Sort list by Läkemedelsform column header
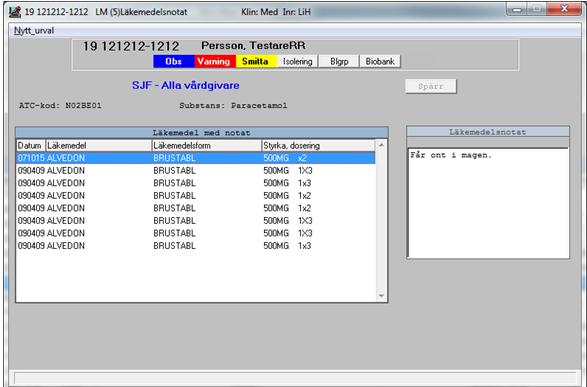This screenshot has width=587, height=387. pos(207,146)
